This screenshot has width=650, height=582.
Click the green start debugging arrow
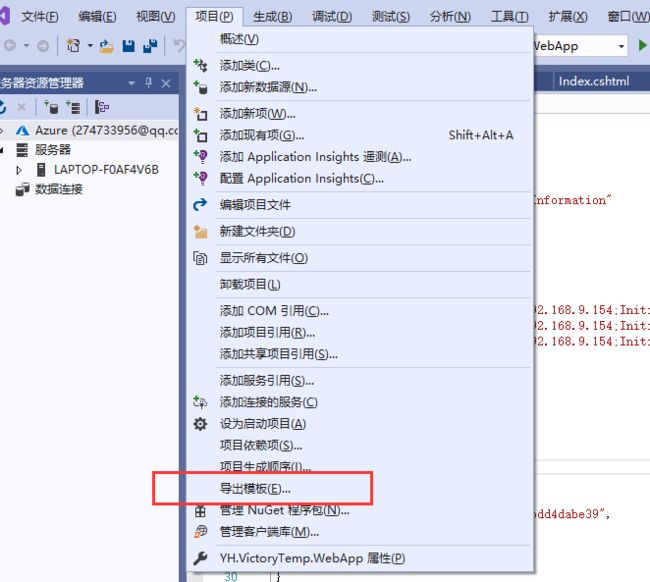(x=642, y=45)
